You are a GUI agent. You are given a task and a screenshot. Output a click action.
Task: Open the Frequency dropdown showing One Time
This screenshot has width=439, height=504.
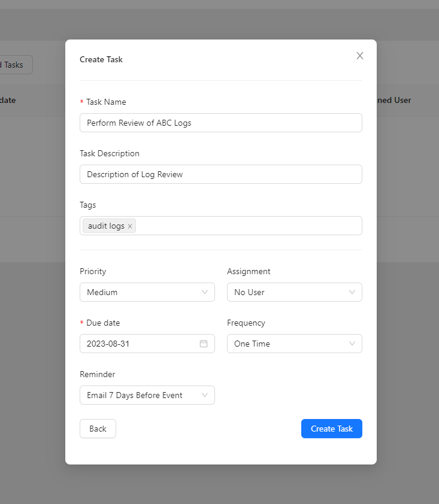tap(294, 344)
